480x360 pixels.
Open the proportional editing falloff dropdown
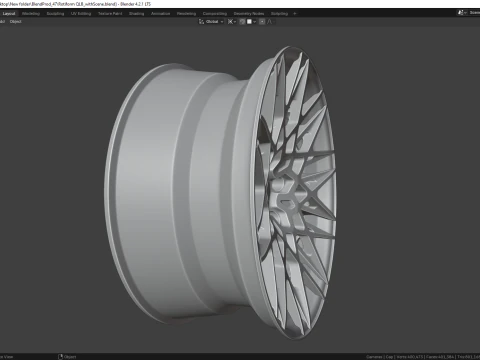coord(270,22)
